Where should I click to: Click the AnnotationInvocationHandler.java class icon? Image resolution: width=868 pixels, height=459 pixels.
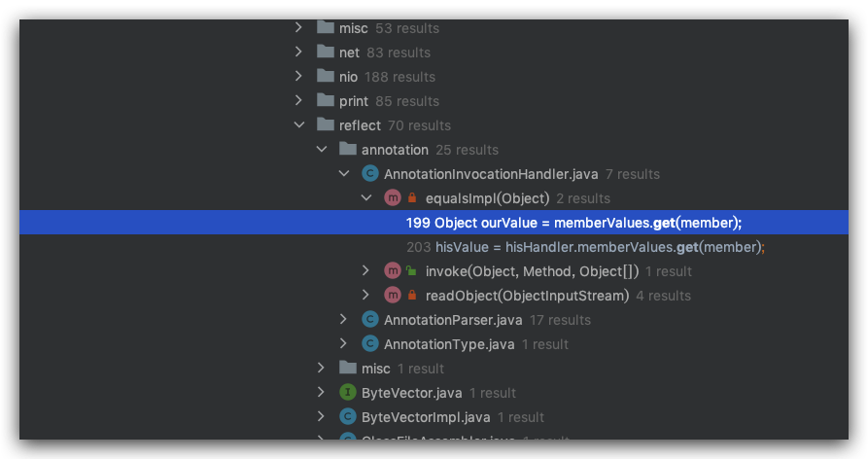pos(369,174)
